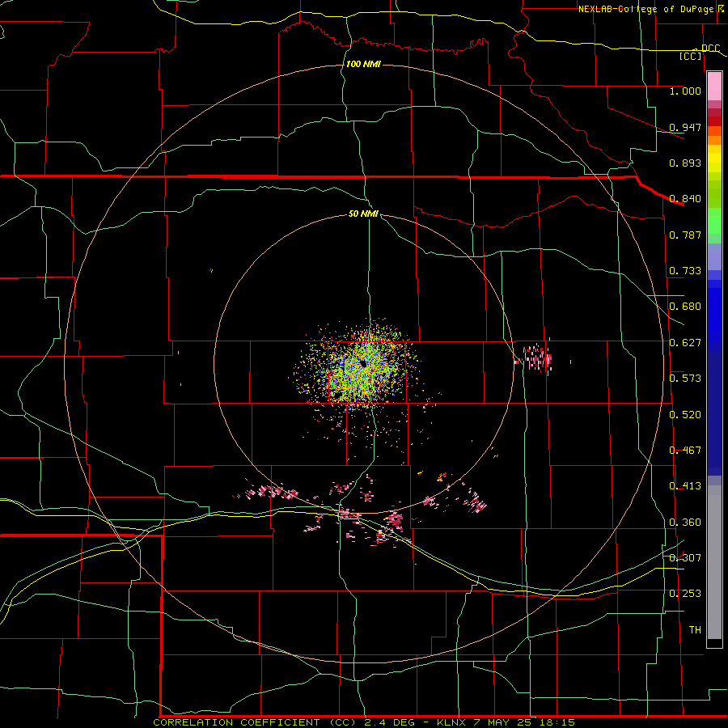Pick the red segment of the color bar
Viewport: 728px width, 728px height.
(714, 121)
